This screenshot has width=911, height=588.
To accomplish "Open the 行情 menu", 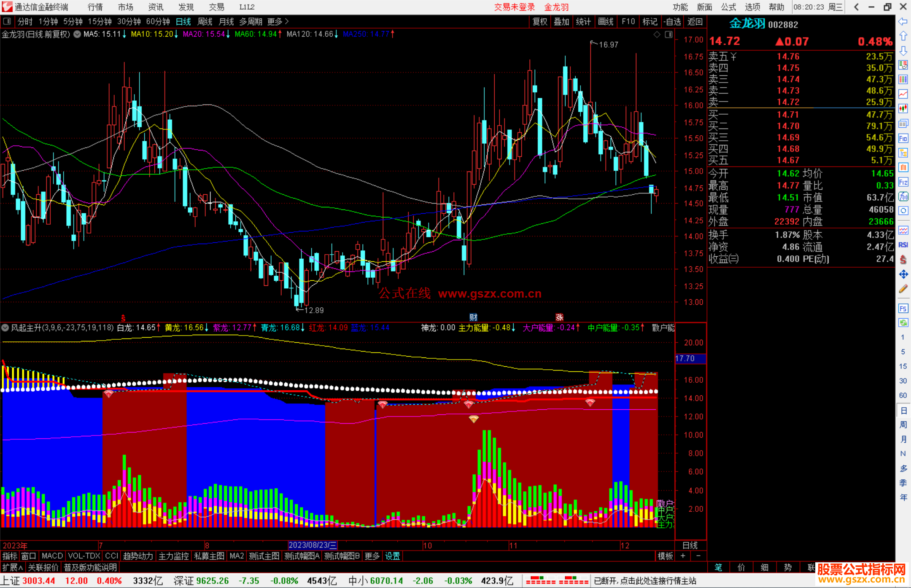I will tap(95, 7).
